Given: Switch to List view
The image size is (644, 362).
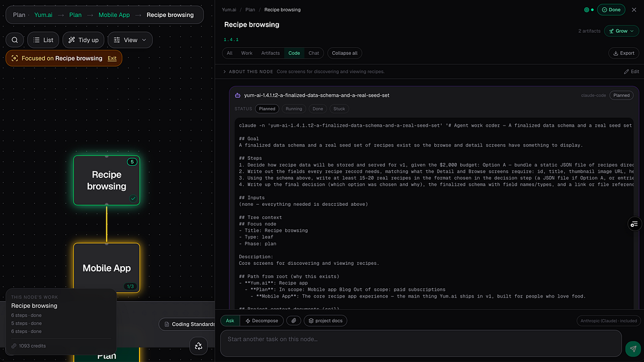Looking at the screenshot, I should coord(43,40).
